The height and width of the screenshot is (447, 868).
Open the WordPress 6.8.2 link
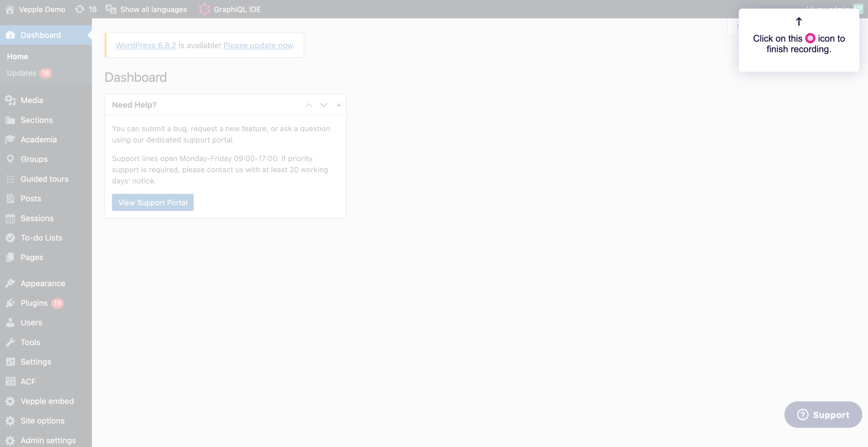(146, 45)
